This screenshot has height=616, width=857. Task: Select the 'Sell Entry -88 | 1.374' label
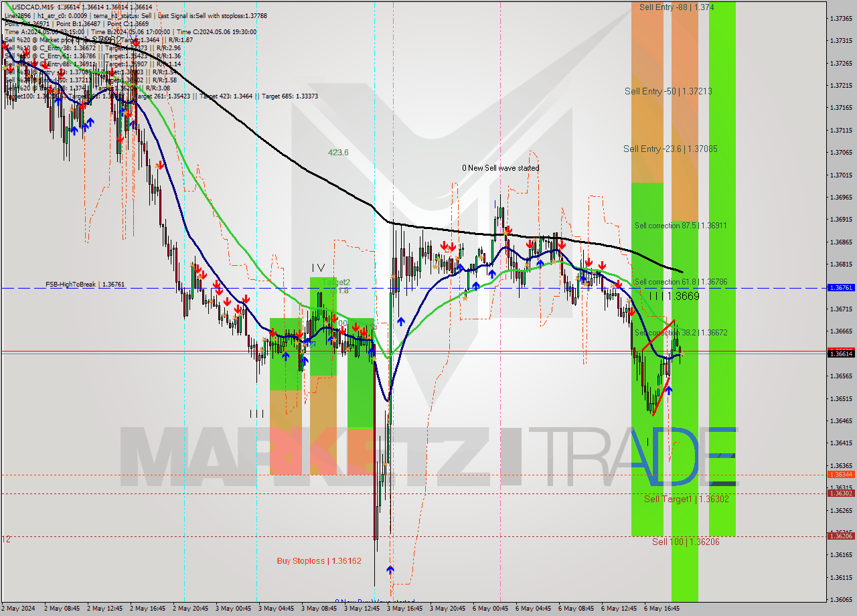(676, 7)
